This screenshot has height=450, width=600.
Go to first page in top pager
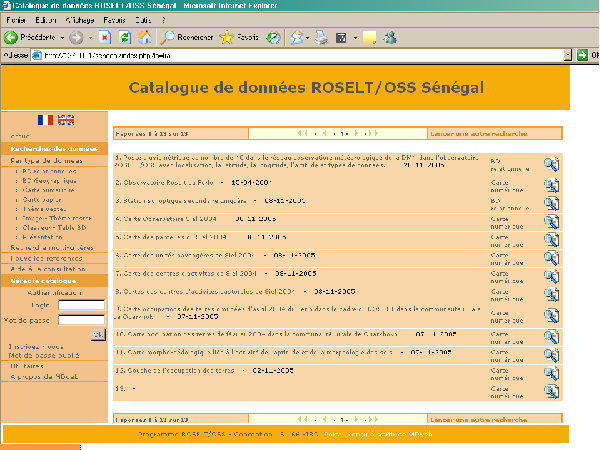click(302, 133)
